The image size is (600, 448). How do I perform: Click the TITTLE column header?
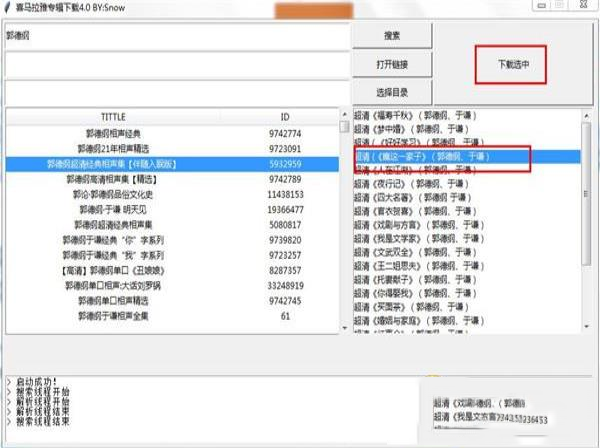tap(113, 116)
